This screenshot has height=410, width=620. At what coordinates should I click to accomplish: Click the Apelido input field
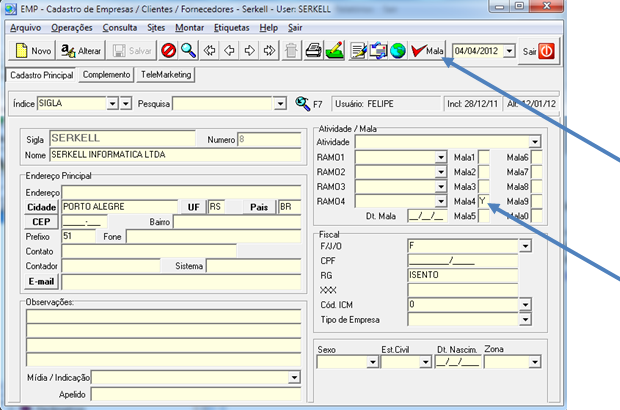(x=196, y=394)
